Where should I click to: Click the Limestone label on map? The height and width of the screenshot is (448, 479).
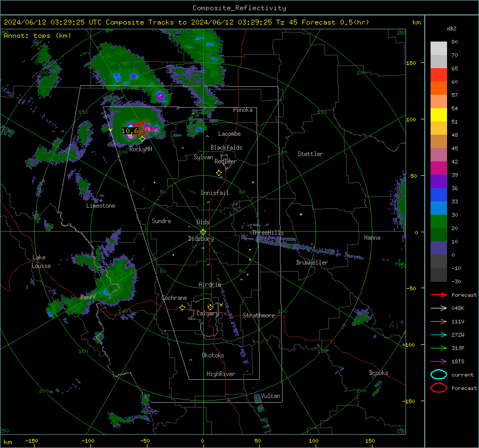[101, 206]
